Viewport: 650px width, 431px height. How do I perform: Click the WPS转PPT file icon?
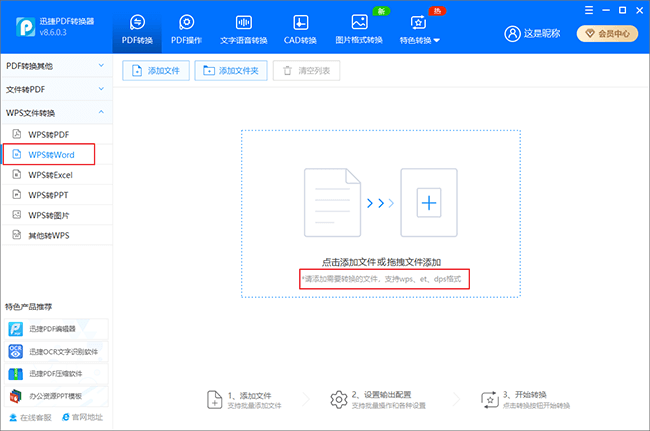pos(17,194)
